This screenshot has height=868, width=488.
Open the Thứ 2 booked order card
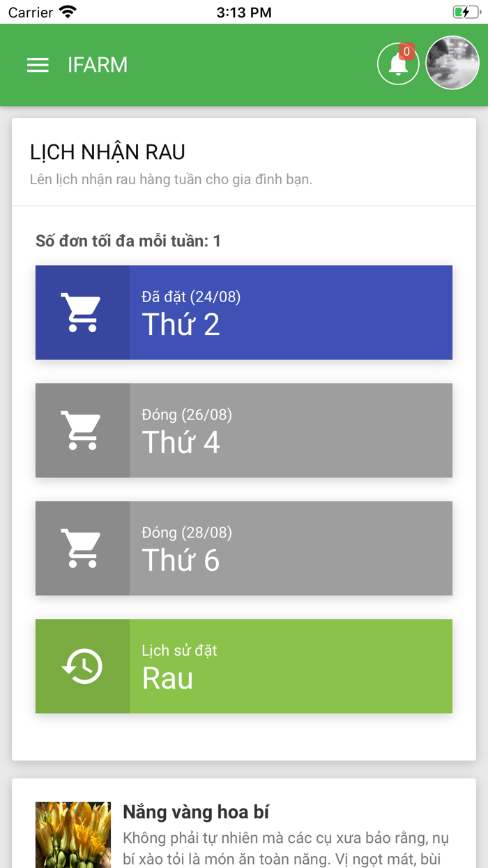click(x=290, y=313)
